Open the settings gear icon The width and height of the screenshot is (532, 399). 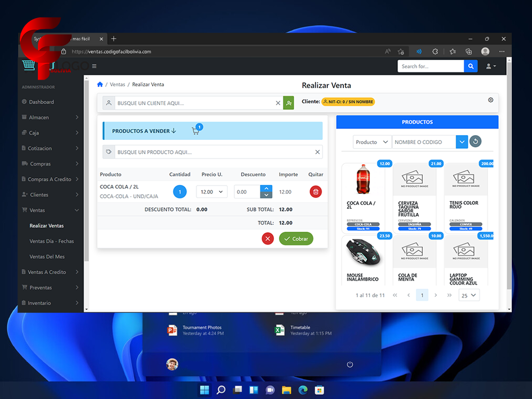(x=490, y=100)
